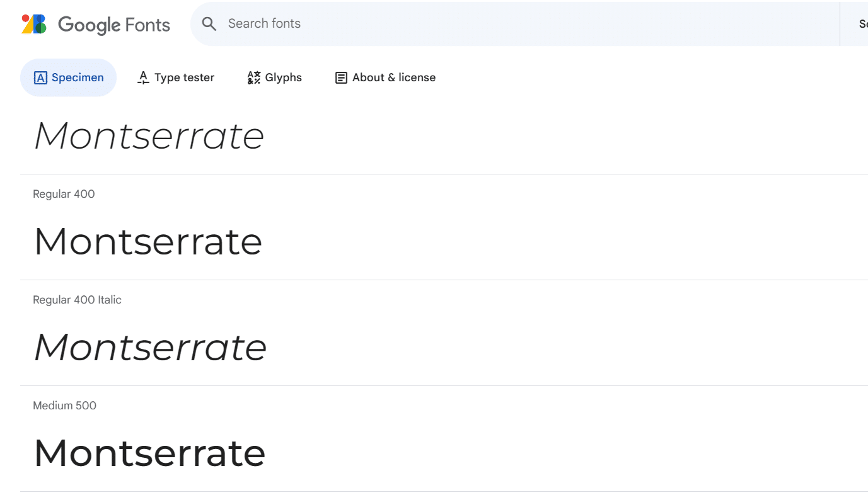The width and height of the screenshot is (868, 495).
Task: Open the Type tester tab label
Action: [184, 77]
